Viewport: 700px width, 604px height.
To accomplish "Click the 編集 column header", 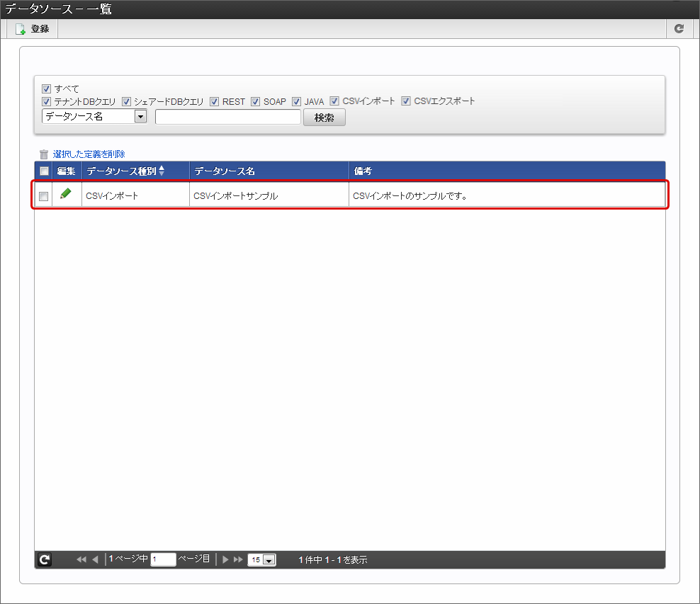I will coord(67,171).
